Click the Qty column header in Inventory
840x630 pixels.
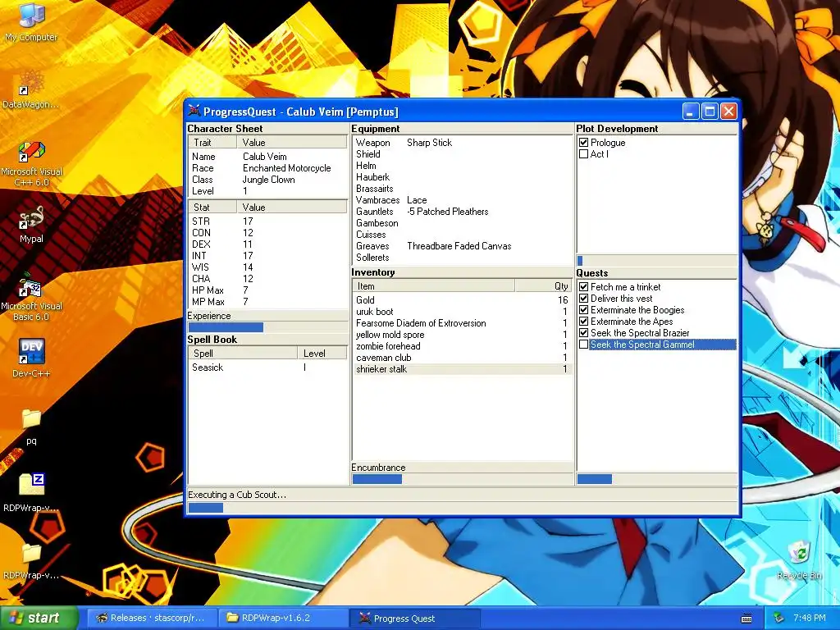pos(543,286)
